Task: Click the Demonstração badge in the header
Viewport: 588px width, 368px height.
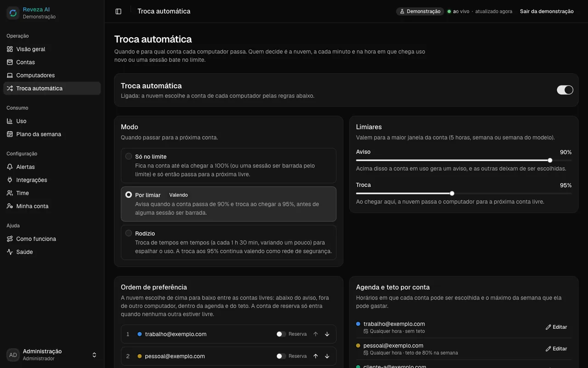Action: 420,11
